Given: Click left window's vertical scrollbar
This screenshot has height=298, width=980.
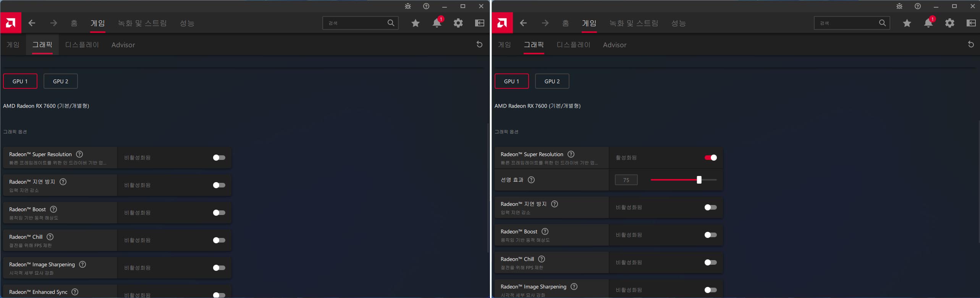Looking at the screenshot, I should point(488,187).
